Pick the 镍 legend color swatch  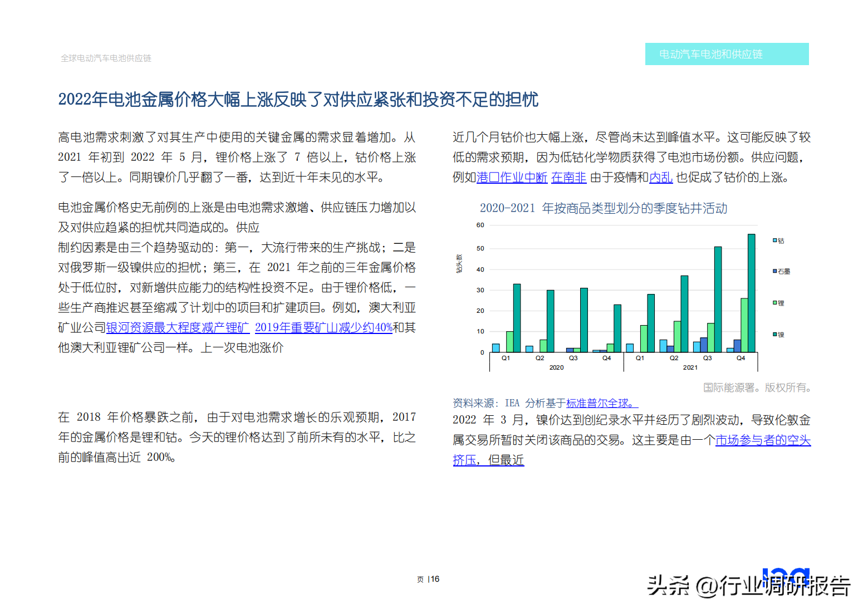[x=774, y=335]
